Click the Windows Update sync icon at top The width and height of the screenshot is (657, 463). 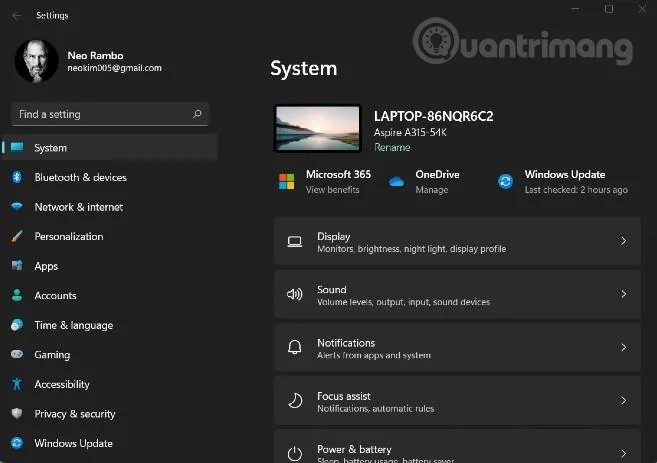505,181
